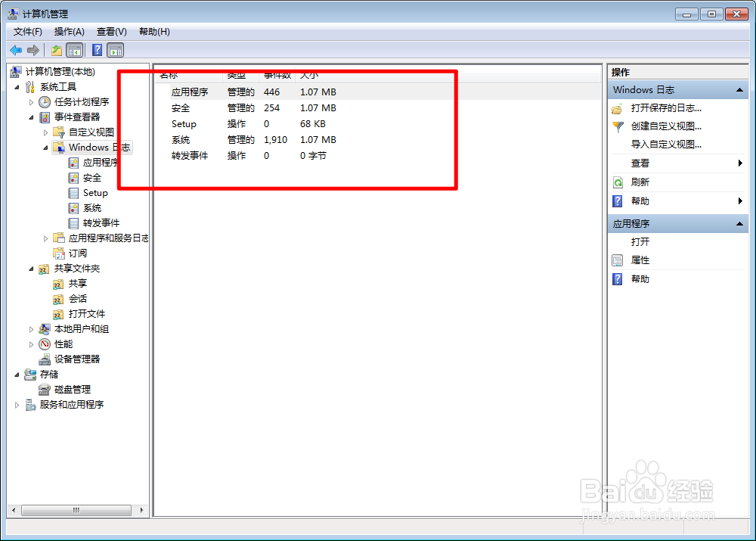The width and height of the screenshot is (756, 541).
Task: Toggle the console tree pane icon
Action: pyautogui.click(x=75, y=50)
